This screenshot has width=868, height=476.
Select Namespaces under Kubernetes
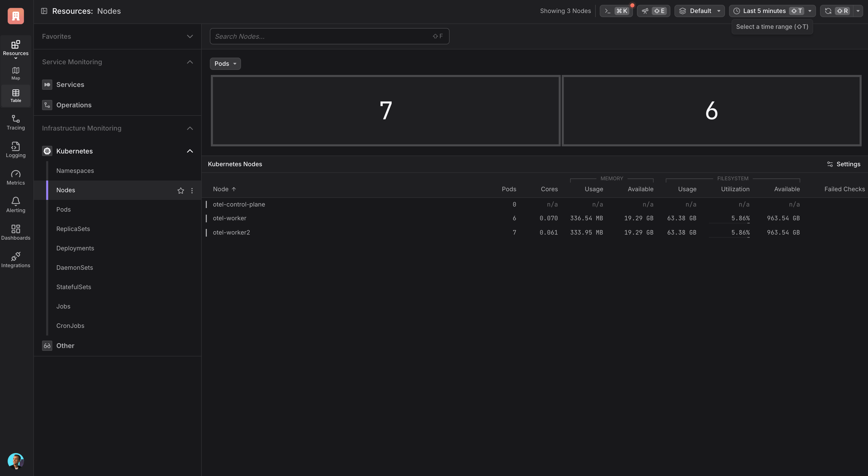(75, 171)
